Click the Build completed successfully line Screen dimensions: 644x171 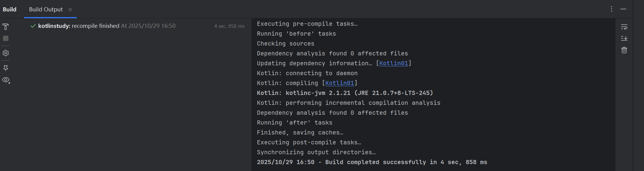(x=372, y=162)
